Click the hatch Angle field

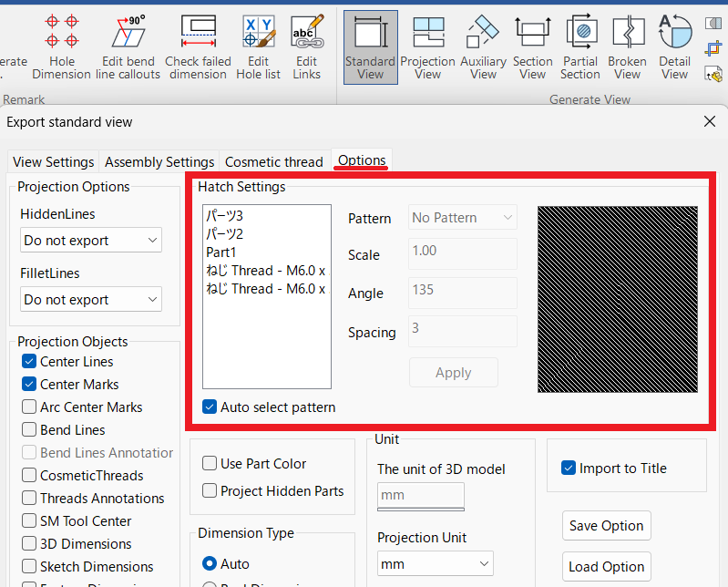pyautogui.click(x=463, y=293)
